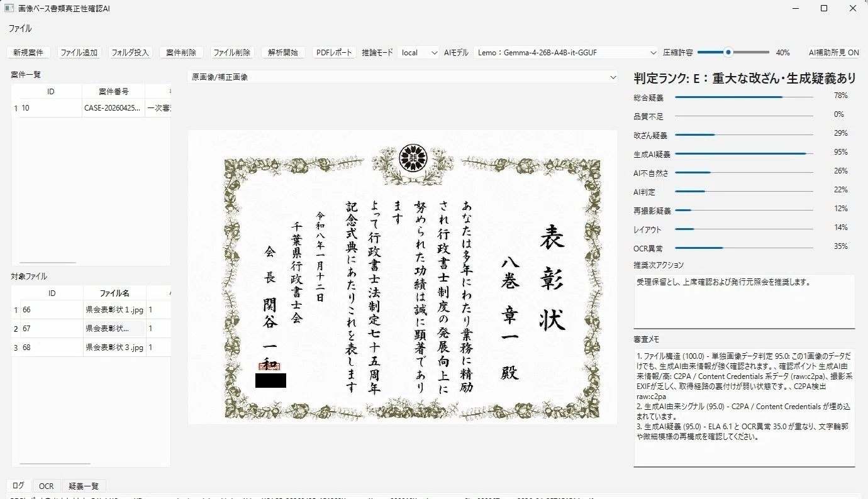Click the certificate image preview
This screenshot has height=499, width=868.
pos(403,277)
